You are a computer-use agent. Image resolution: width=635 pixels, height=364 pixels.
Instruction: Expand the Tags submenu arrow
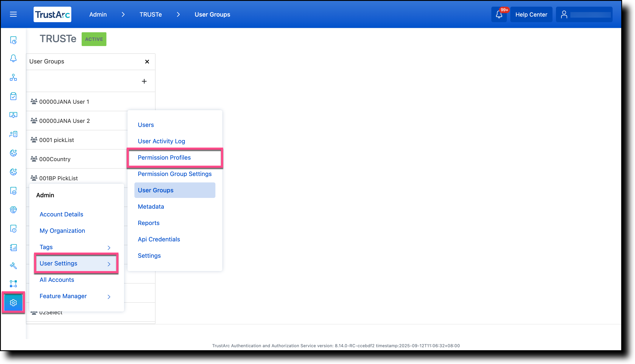[x=109, y=247]
